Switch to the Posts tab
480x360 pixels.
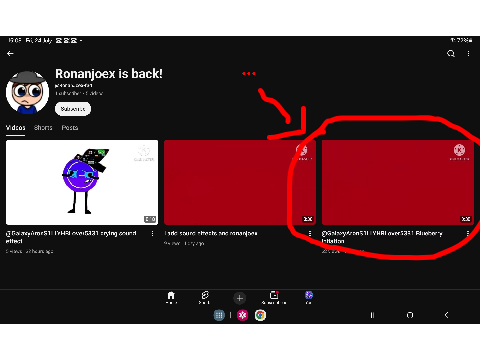[70, 128]
